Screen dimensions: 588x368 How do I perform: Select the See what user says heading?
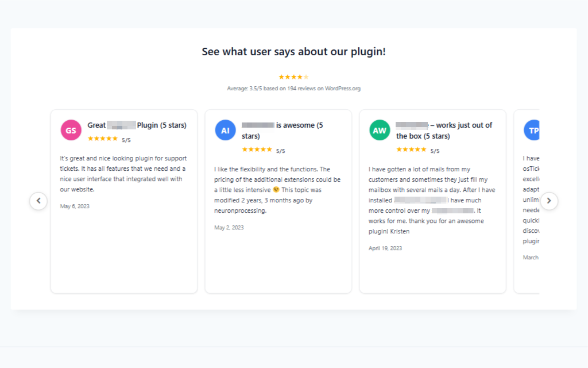pos(293,51)
